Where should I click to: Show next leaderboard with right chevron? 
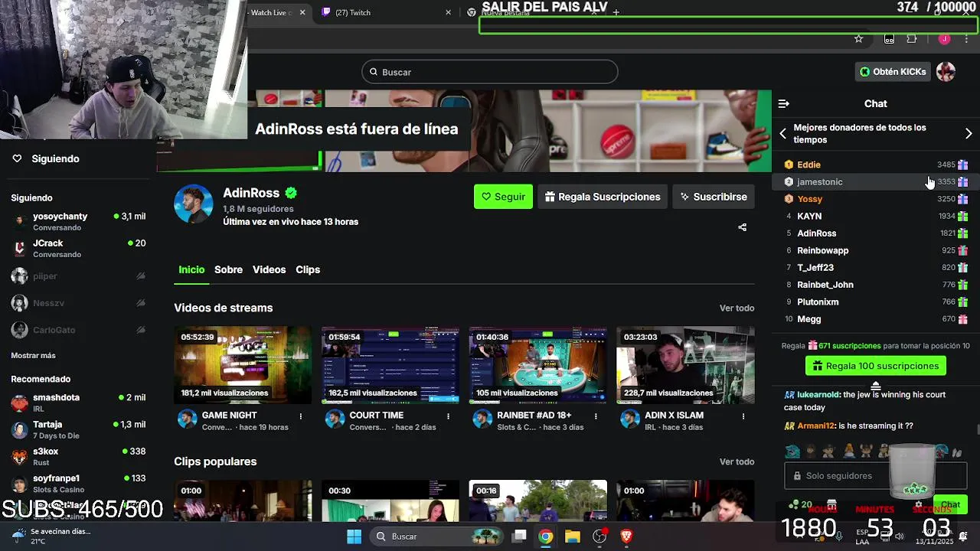click(969, 133)
